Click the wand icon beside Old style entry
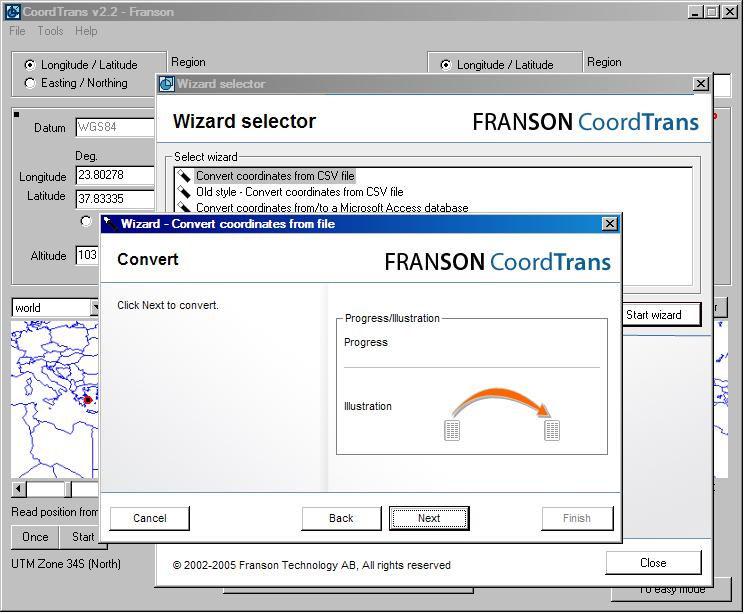Screen dimensions: 744x614 (184, 192)
